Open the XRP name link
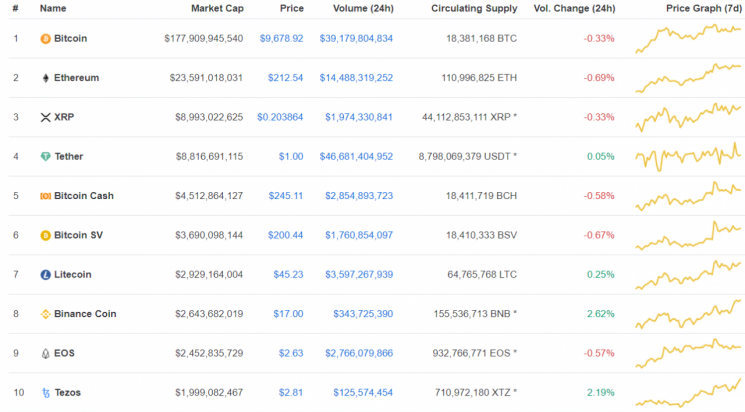The height and width of the screenshot is (412, 745). point(64,117)
